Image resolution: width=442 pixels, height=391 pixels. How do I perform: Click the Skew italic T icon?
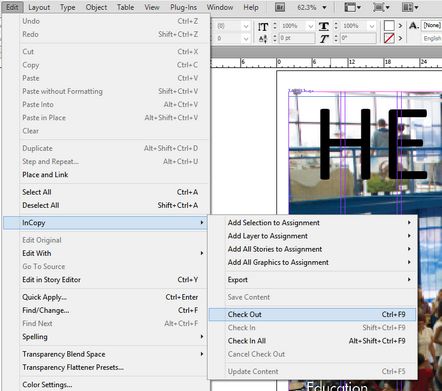coord(324,38)
